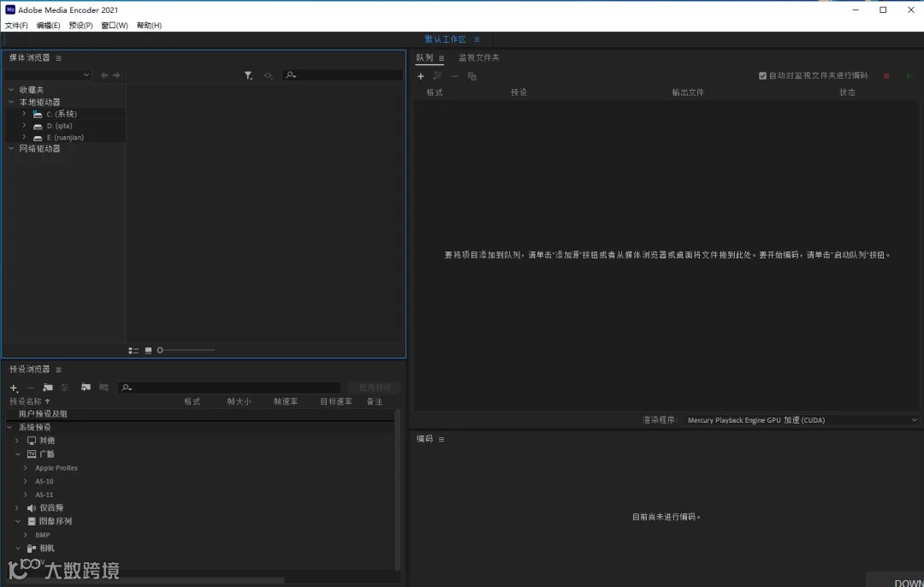924x587 pixels.
Task: Expand the 其他 preset group chevron
Action: click(x=17, y=441)
